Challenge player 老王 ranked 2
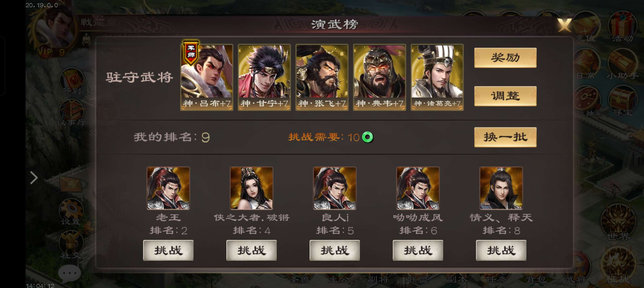644x288 pixels. coord(168,250)
